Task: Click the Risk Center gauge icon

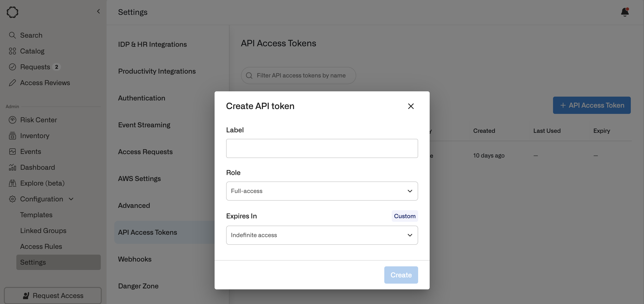Action: (x=12, y=120)
